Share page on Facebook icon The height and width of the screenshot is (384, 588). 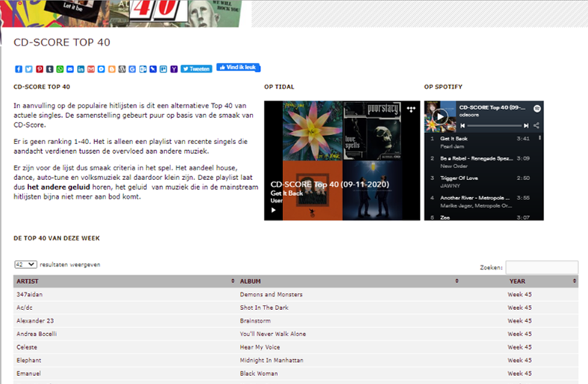[19, 69]
